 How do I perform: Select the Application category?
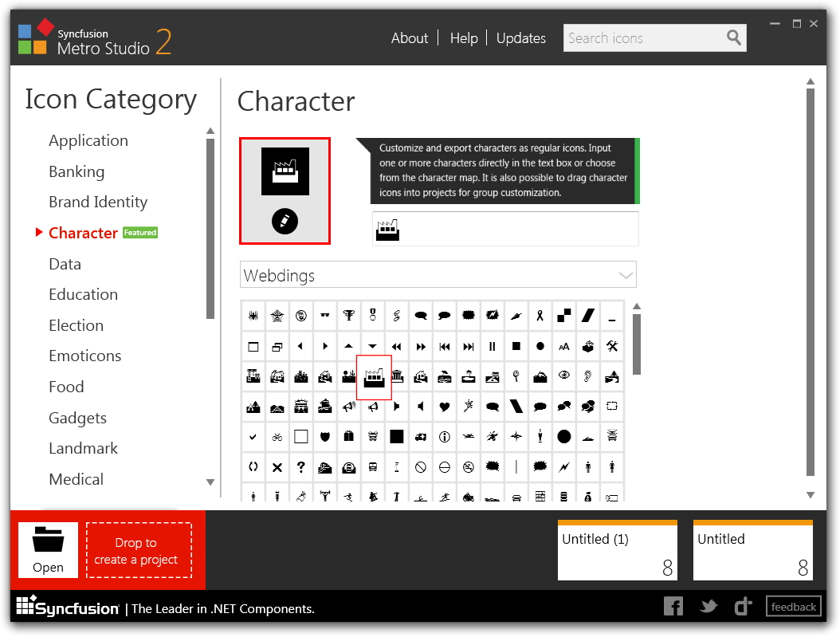(x=88, y=141)
